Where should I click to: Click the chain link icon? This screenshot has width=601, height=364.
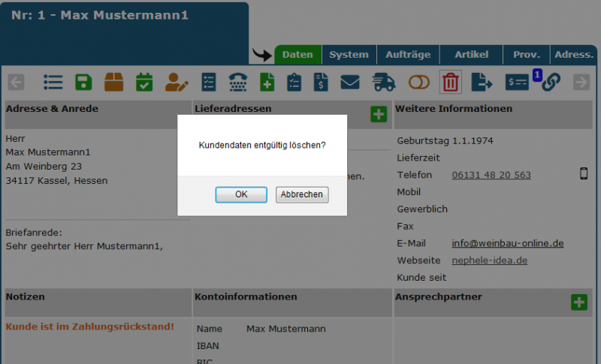551,82
